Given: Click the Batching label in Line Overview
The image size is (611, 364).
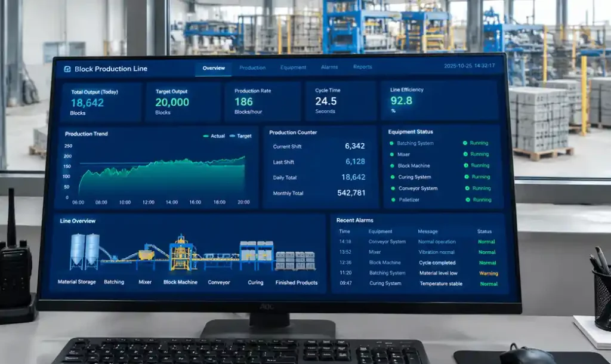Looking at the screenshot, I should click(x=114, y=282).
